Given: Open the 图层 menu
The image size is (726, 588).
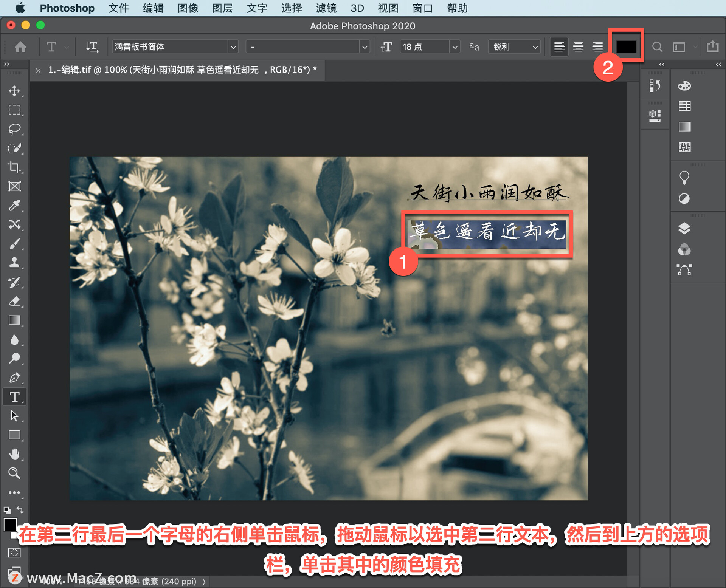Looking at the screenshot, I should click(x=222, y=8).
